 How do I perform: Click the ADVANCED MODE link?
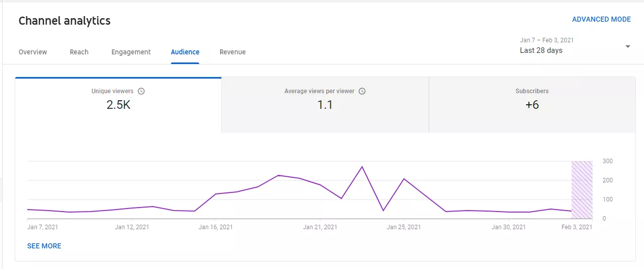pos(601,19)
